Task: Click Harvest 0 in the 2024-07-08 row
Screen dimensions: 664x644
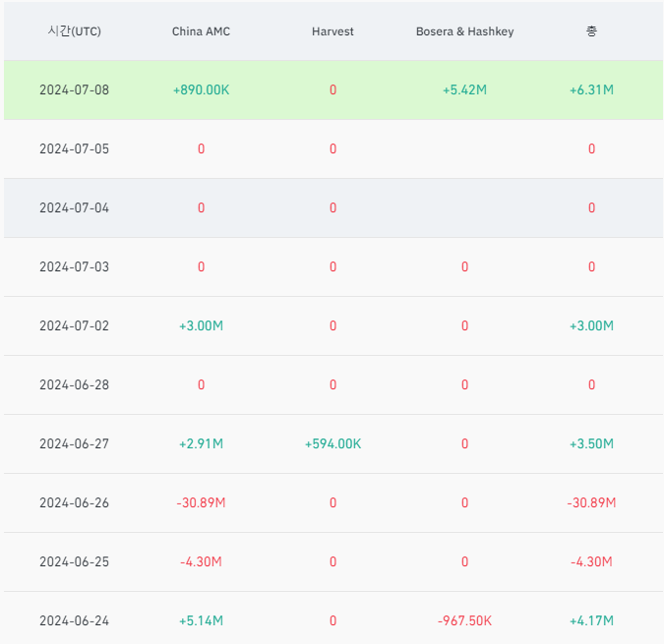Action: 332,90
